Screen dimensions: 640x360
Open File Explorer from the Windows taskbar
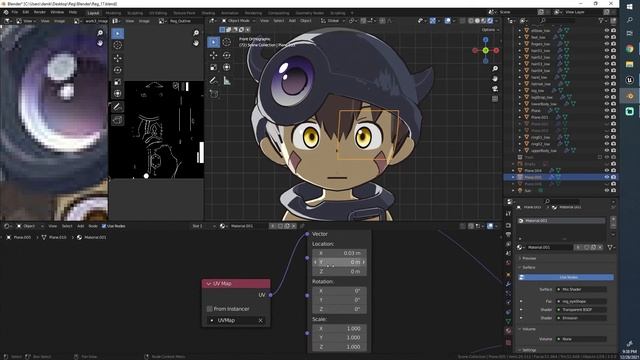630,64
